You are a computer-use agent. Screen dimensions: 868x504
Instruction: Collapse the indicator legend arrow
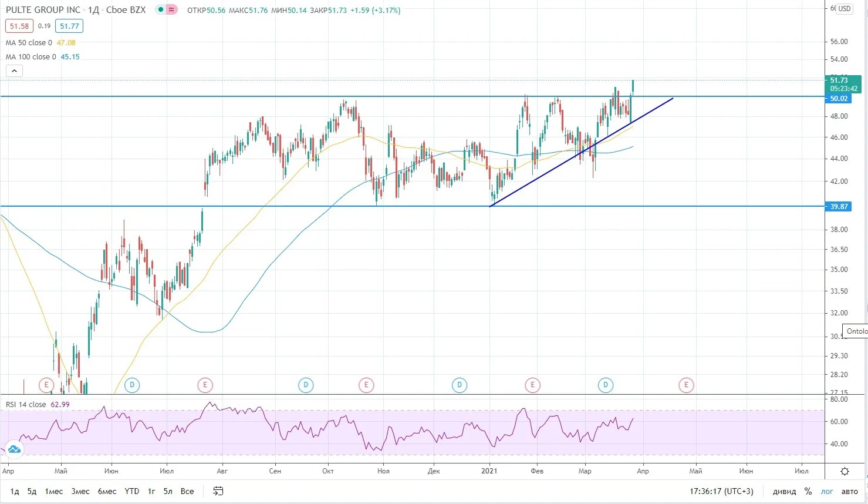(14, 71)
